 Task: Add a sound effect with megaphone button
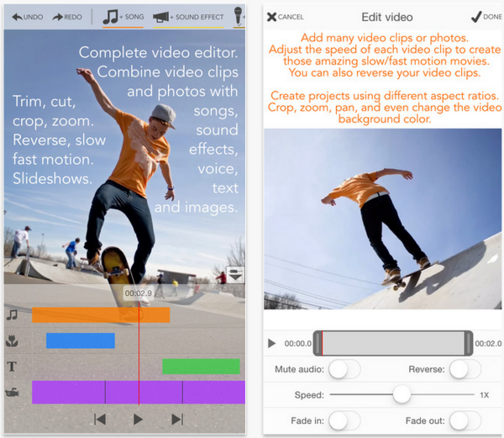[x=188, y=17]
